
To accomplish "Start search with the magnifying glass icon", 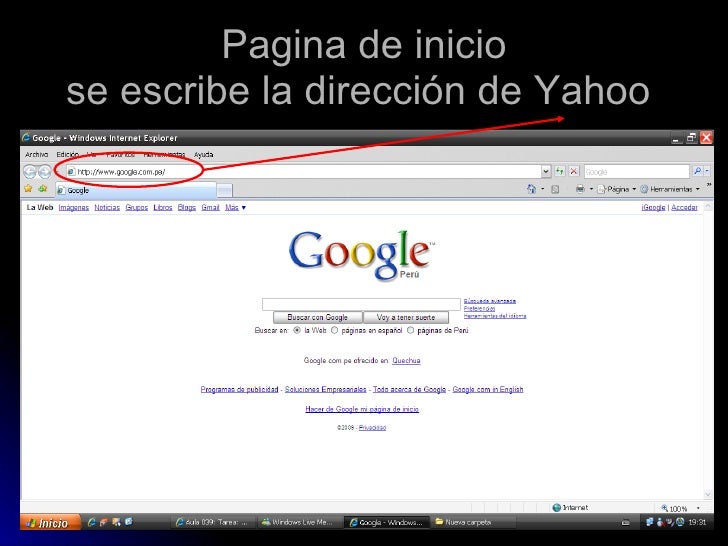I will coord(697,171).
